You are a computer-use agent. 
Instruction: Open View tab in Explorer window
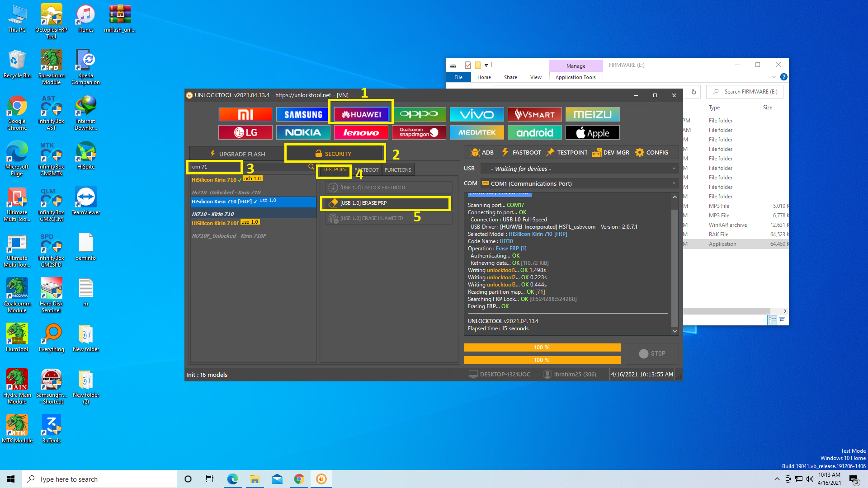(x=536, y=77)
